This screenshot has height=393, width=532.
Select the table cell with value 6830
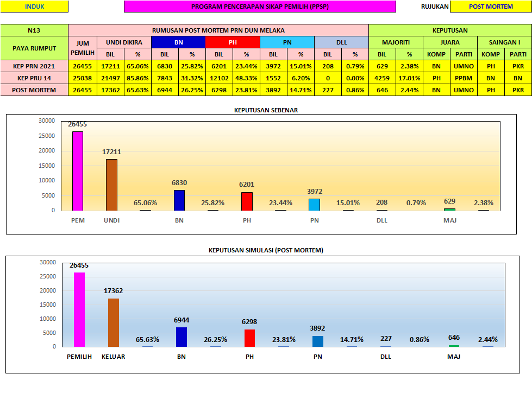point(165,66)
